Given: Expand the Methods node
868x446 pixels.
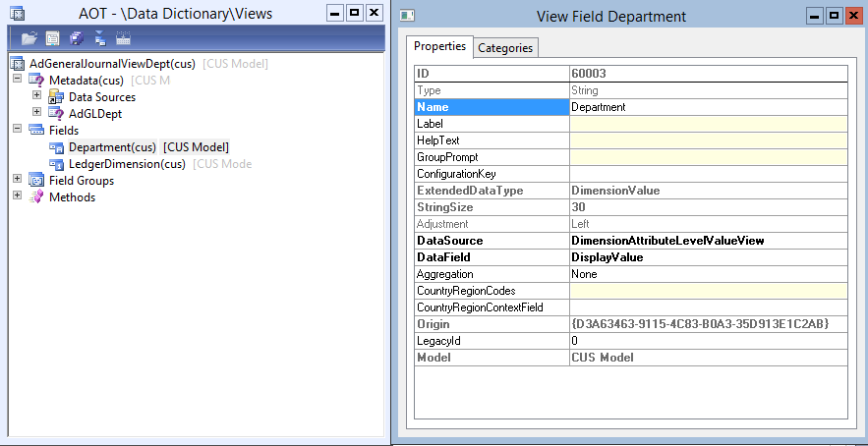Looking at the screenshot, I should click(17, 195).
